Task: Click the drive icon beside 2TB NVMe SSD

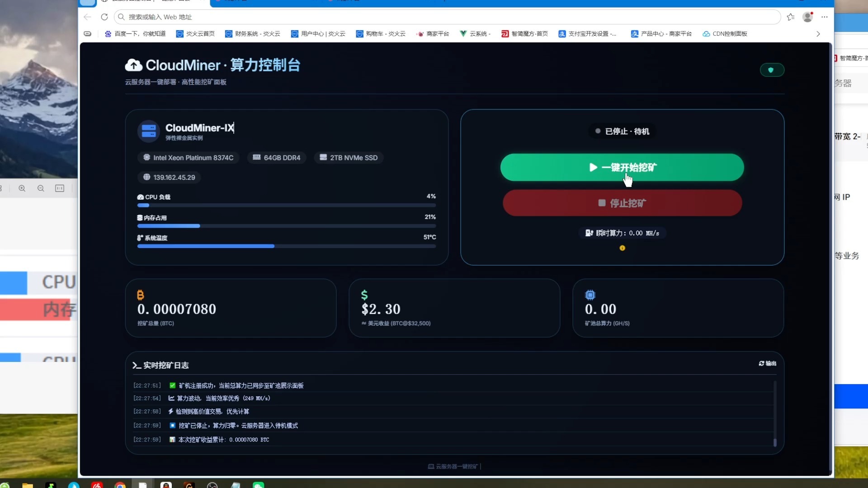Action: [323, 157]
